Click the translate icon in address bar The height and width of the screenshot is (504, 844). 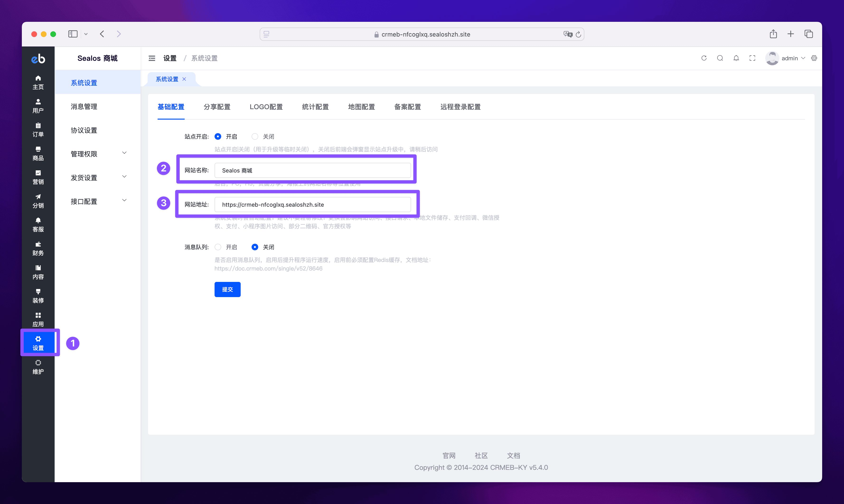[568, 34]
